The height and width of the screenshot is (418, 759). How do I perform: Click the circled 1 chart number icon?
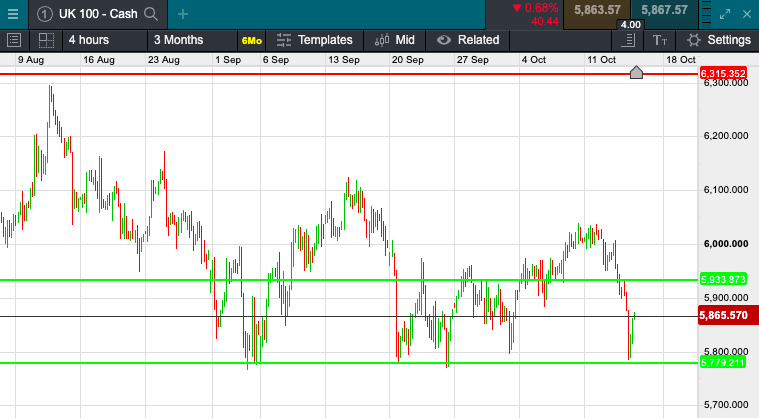tap(44, 14)
